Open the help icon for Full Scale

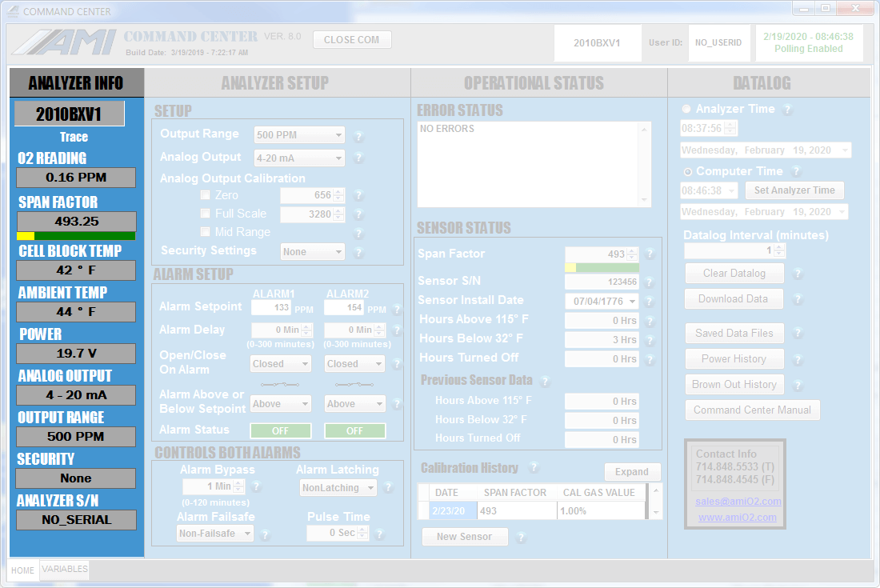coord(358,214)
